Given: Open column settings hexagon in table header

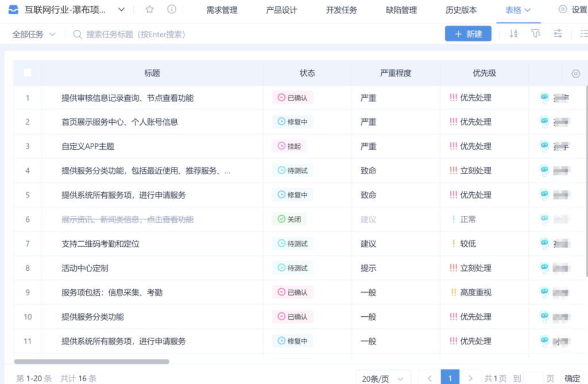Looking at the screenshot, I should click(x=576, y=73).
